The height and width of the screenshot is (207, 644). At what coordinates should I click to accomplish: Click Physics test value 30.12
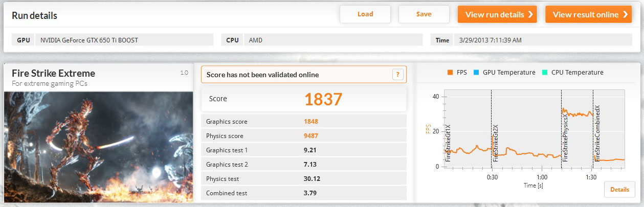(x=312, y=179)
